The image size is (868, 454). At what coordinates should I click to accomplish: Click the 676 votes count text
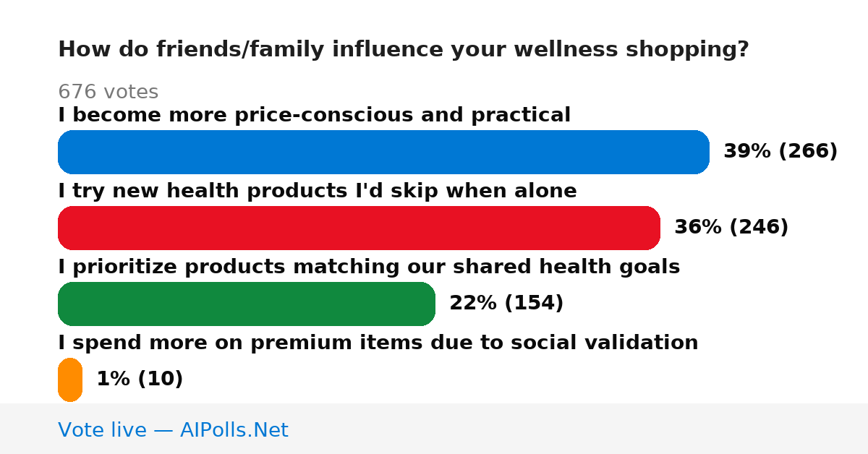[x=108, y=93]
